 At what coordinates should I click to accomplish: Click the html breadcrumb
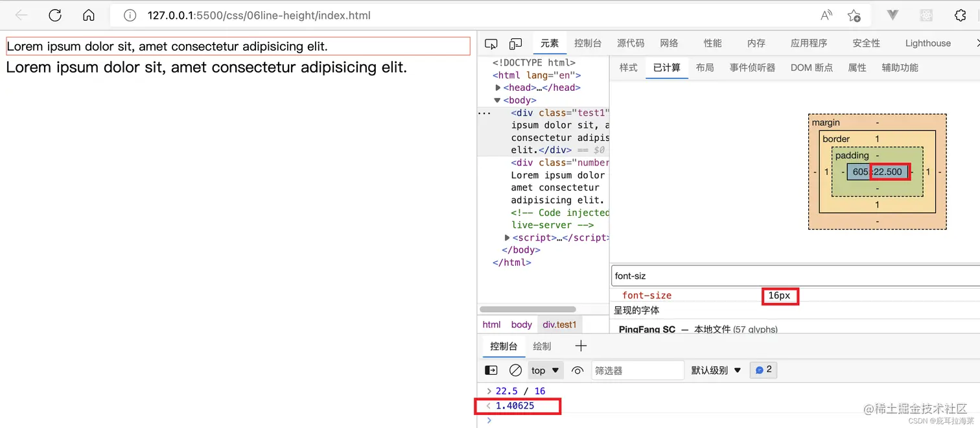point(491,324)
